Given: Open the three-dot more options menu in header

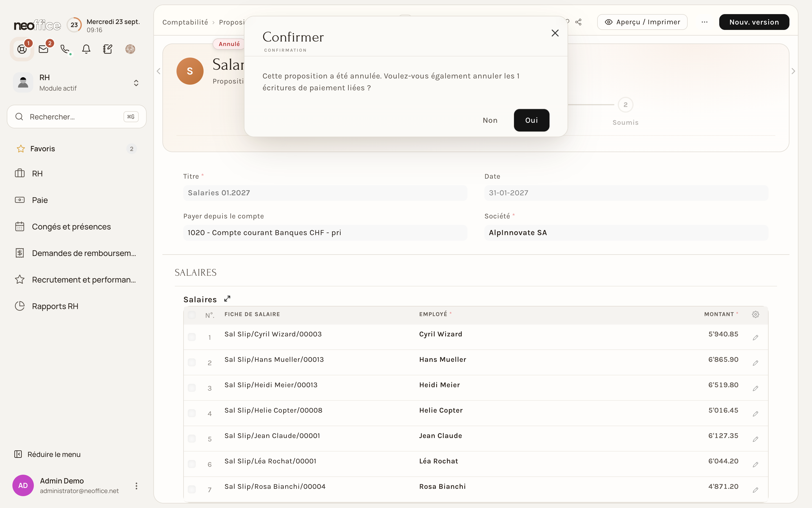Looking at the screenshot, I should coord(704,22).
